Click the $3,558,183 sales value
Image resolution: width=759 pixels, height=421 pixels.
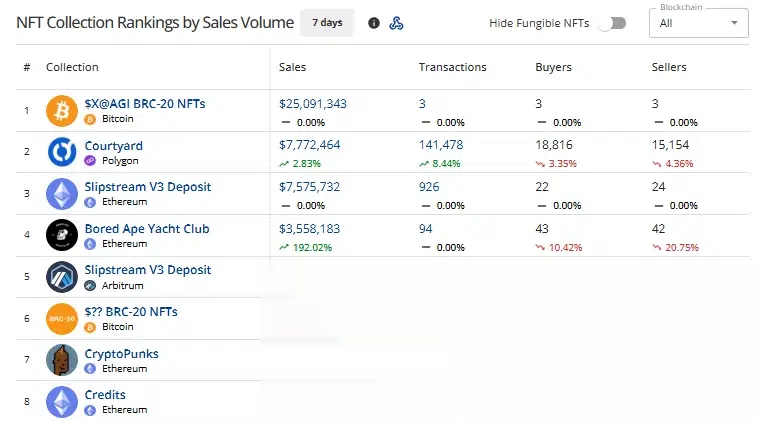tap(309, 228)
